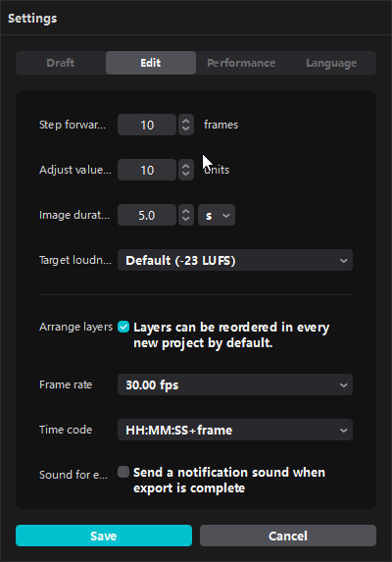Decrease Image duration with down arrow
The height and width of the screenshot is (562, 392).
pos(185,220)
